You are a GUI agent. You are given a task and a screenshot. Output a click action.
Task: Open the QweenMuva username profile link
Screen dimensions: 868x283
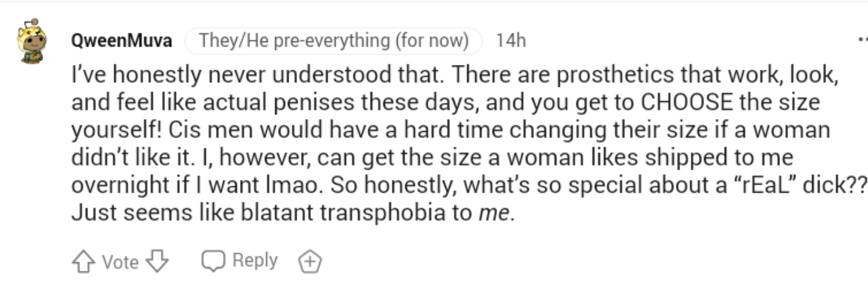121,40
